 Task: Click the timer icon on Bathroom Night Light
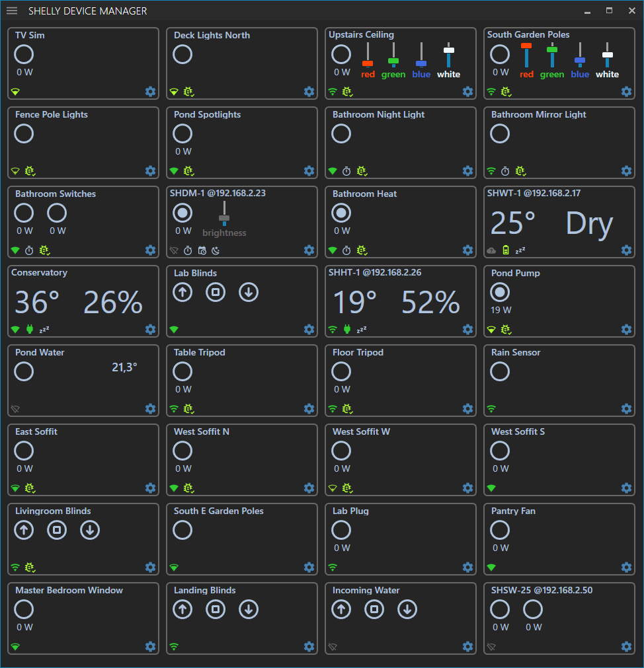pyautogui.click(x=346, y=171)
